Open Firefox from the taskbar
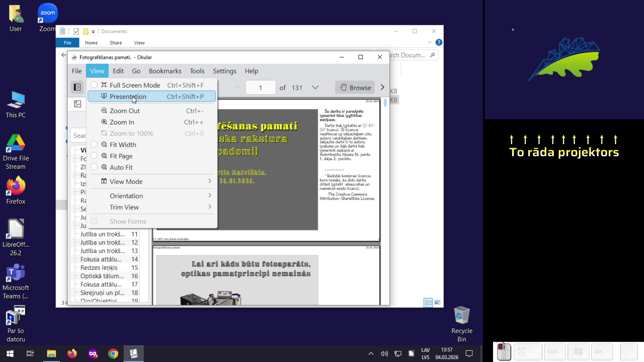This screenshot has width=644, height=362. (72, 354)
